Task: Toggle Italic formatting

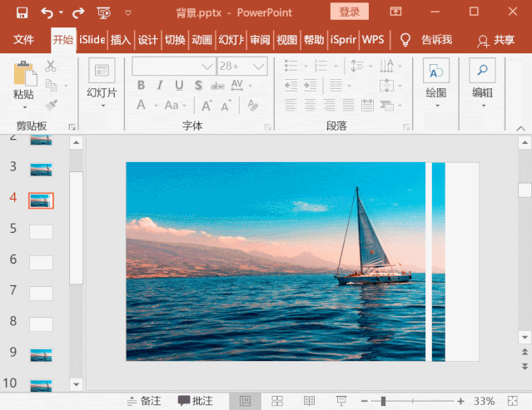Action: (160, 86)
